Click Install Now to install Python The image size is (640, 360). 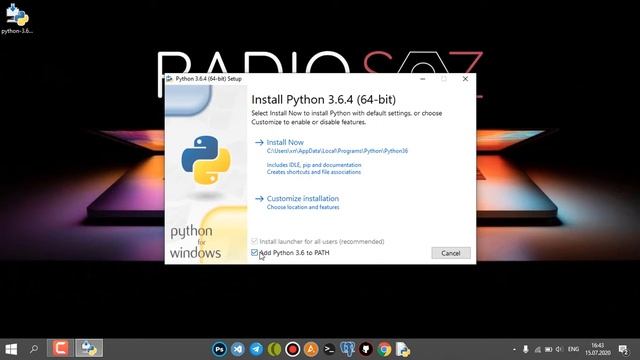pyautogui.click(x=285, y=142)
